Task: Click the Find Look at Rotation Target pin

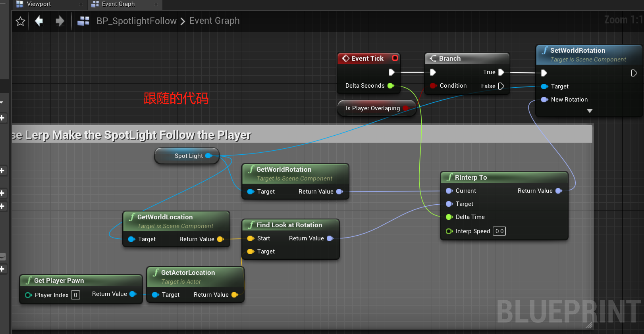Action: pyautogui.click(x=251, y=251)
